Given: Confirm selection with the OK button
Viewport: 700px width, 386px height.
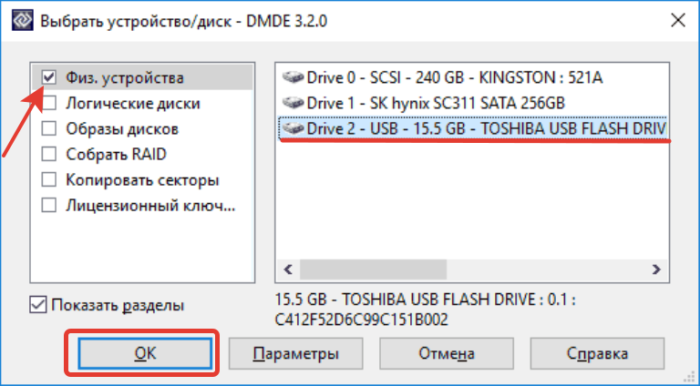Looking at the screenshot, I should coord(145,353).
